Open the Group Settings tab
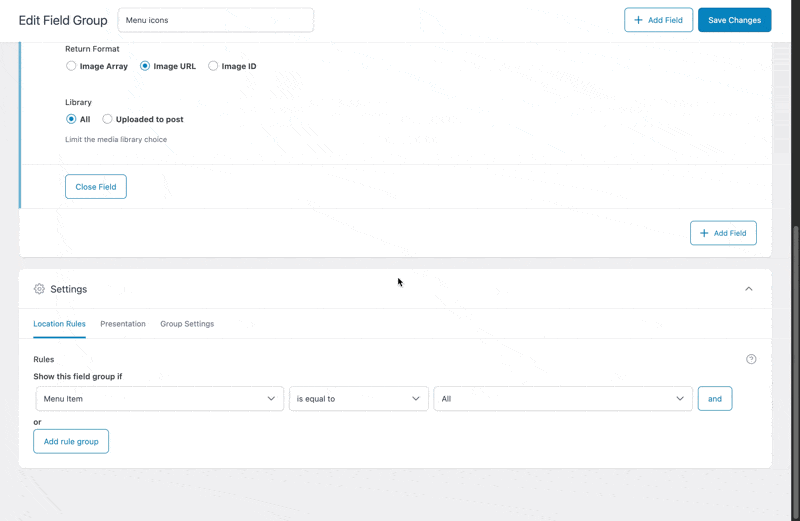 click(187, 324)
